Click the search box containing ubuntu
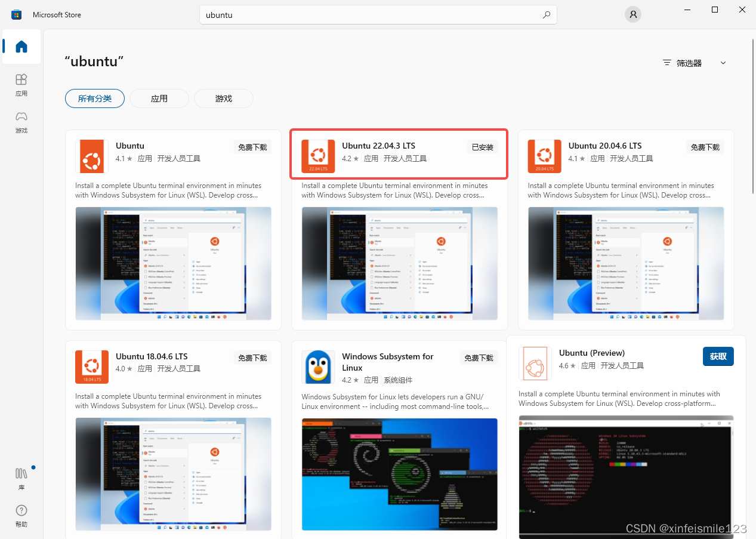Viewport: 756px width, 539px height. (378, 15)
